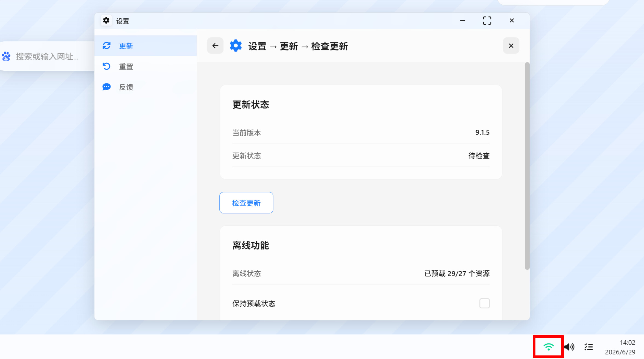Click the 当前版本 label
This screenshot has width=644, height=359.
pos(247,133)
